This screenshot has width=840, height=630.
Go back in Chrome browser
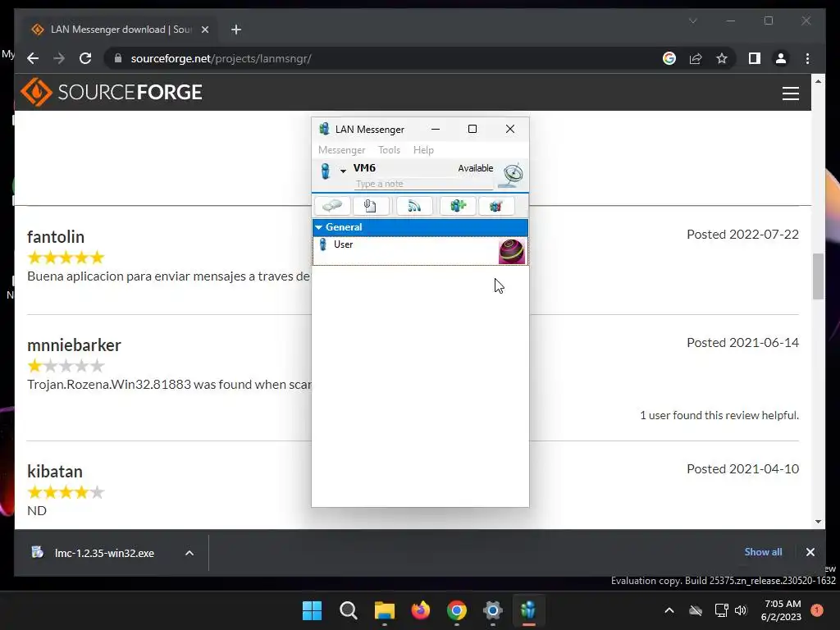pos(33,58)
